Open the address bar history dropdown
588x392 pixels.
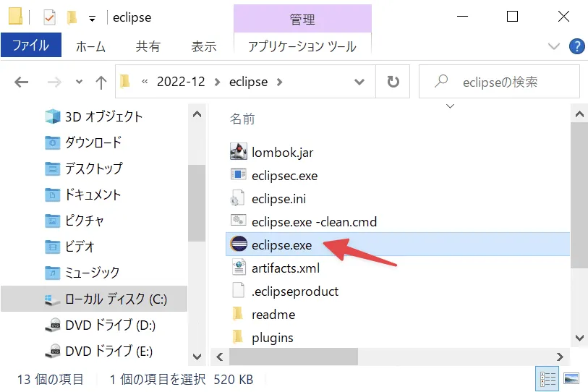359,82
